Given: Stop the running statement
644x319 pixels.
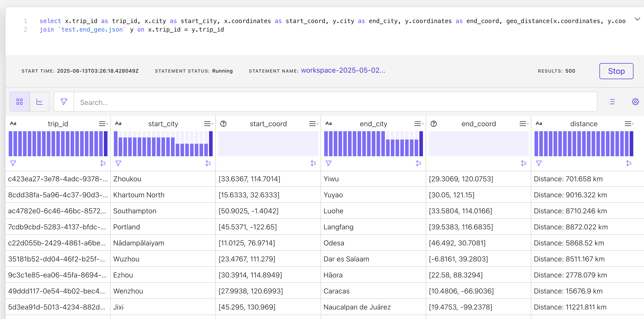Looking at the screenshot, I should [x=616, y=71].
